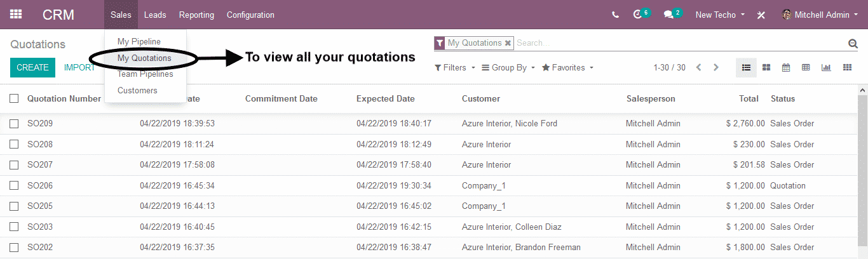Click the CRM app title

point(58,15)
